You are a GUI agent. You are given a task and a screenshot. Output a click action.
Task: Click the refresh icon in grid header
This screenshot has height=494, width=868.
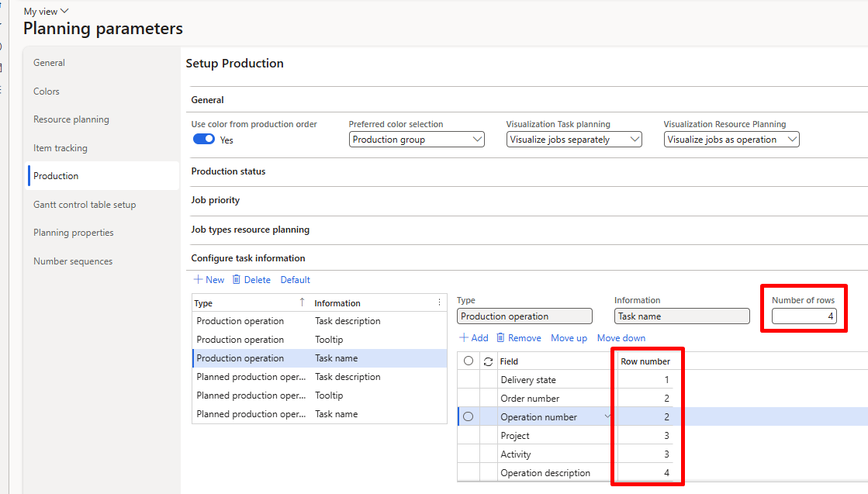click(x=488, y=361)
